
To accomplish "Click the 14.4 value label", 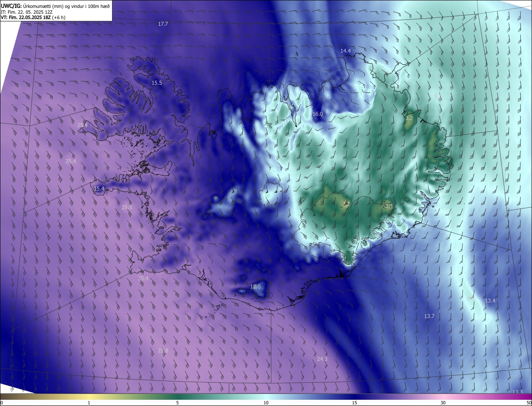I will [345, 51].
